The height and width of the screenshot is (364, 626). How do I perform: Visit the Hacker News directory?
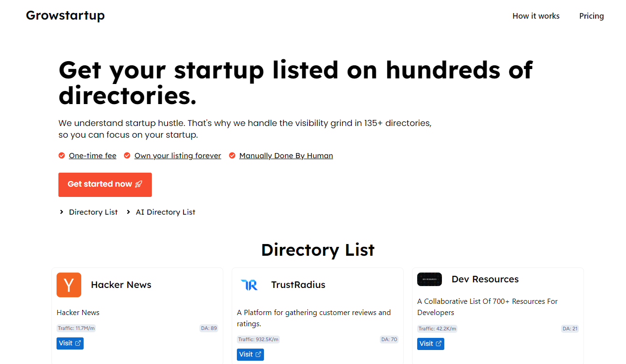coord(70,343)
